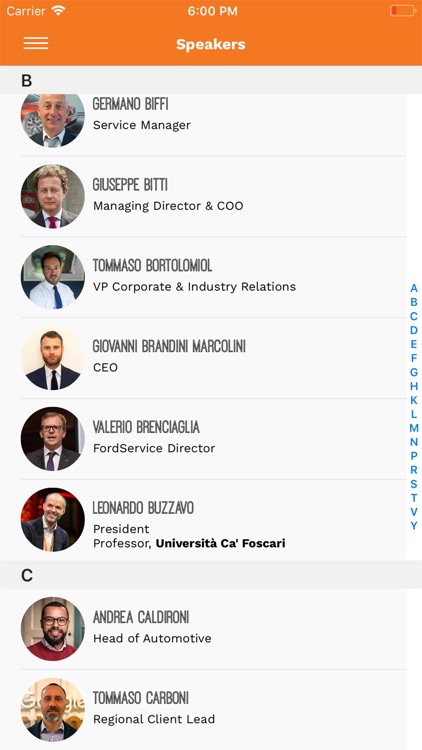The width and height of the screenshot is (422, 750).
Task: Tap Andrea Caldironi's profile picture
Action: pyautogui.click(x=53, y=629)
